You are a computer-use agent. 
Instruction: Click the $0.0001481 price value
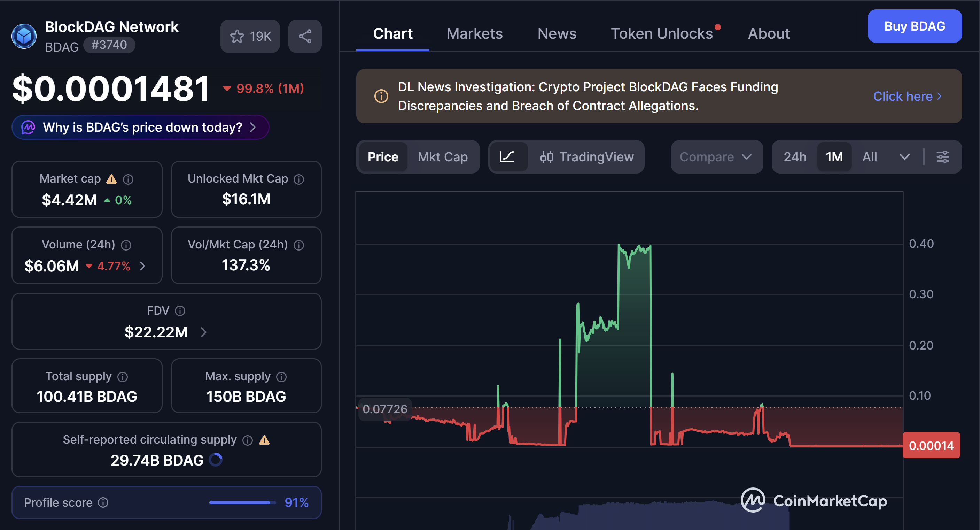coord(111,89)
